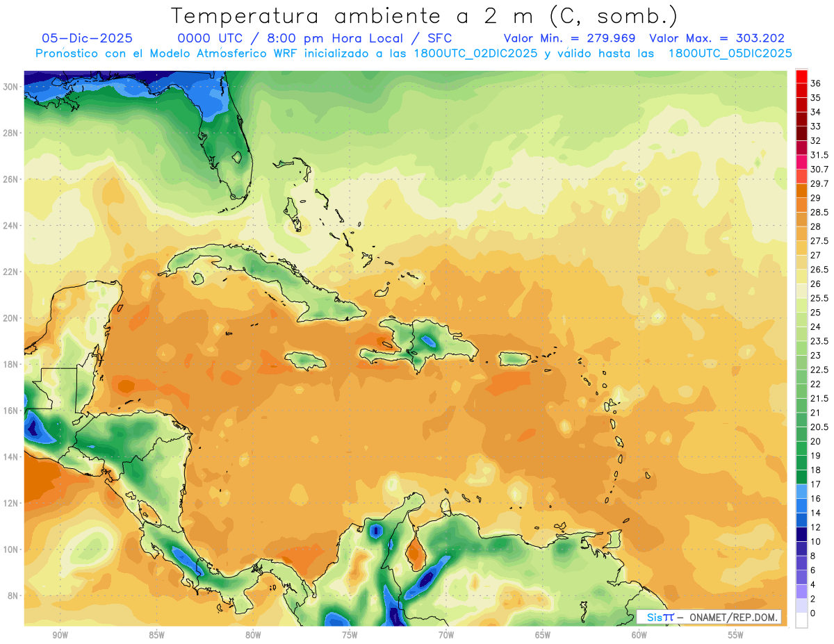Click the 20N latitude label
The height and width of the screenshot is (644, 834).
(10, 318)
